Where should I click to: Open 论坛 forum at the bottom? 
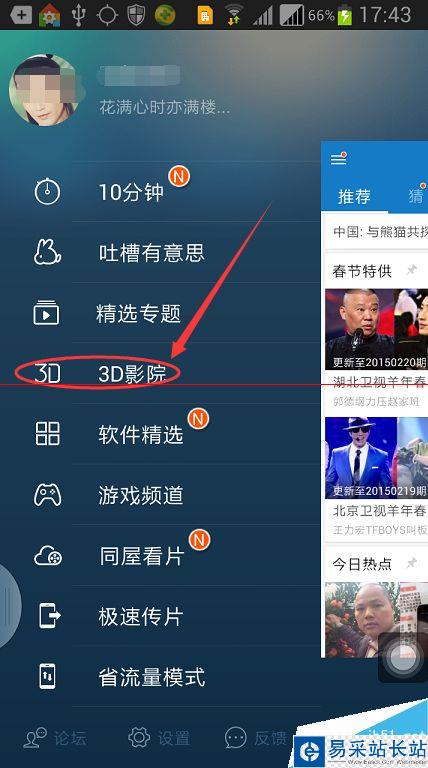[55, 738]
